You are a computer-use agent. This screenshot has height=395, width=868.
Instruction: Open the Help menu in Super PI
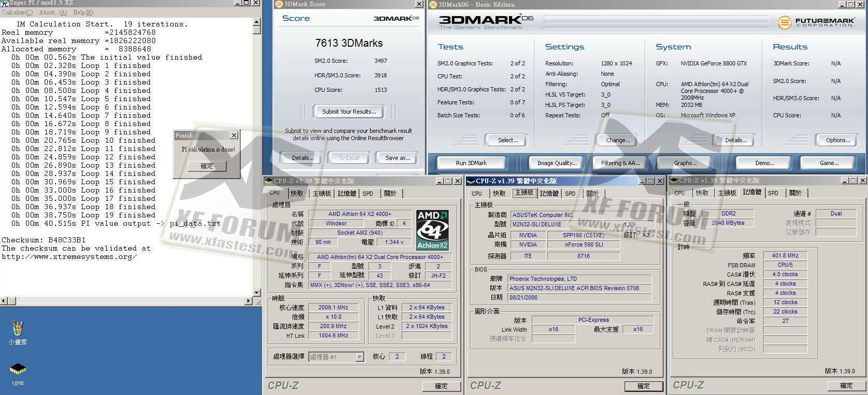pyautogui.click(x=83, y=12)
